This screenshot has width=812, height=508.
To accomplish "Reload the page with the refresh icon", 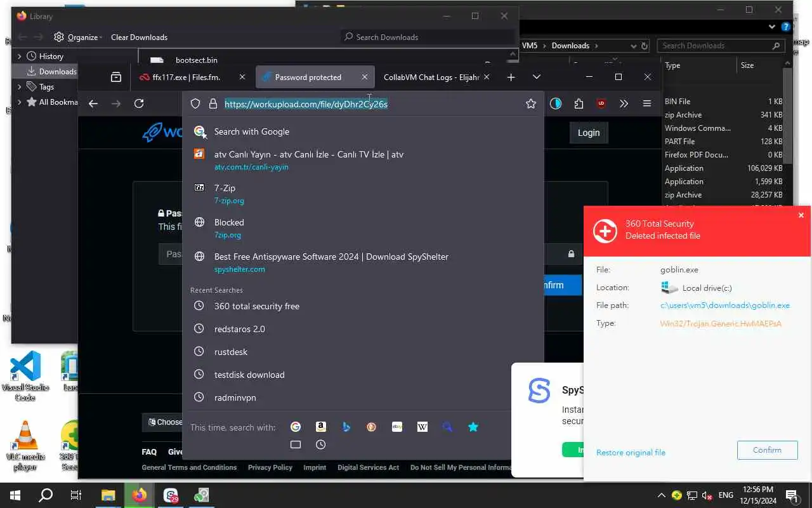I will click(x=139, y=104).
